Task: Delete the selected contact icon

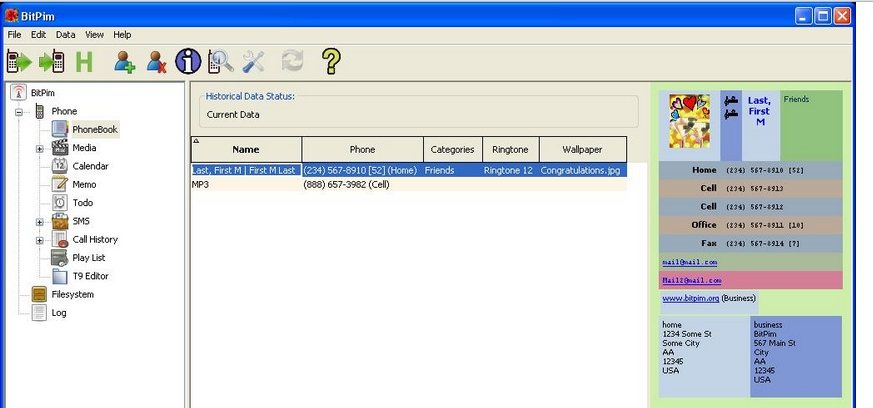Action: point(156,62)
